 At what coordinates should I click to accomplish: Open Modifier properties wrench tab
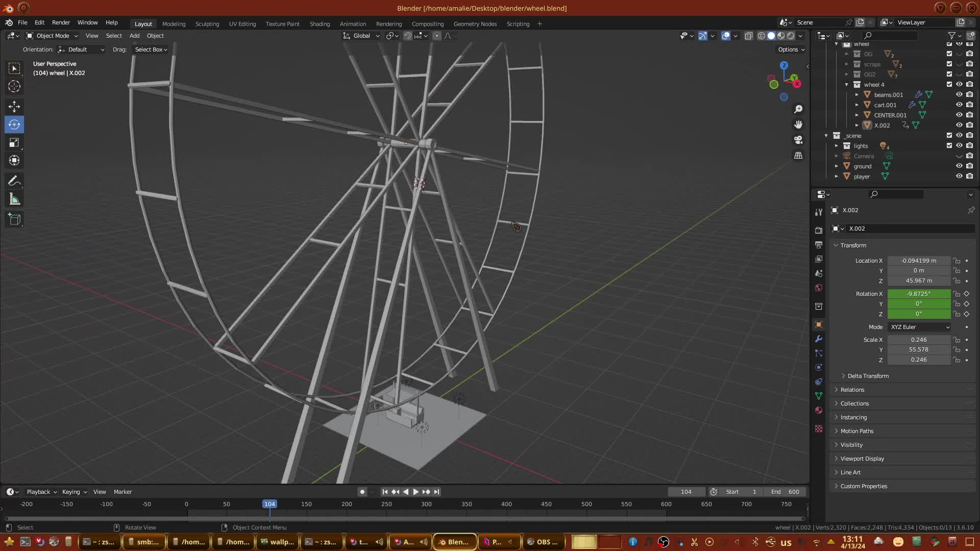(x=819, y=339)
